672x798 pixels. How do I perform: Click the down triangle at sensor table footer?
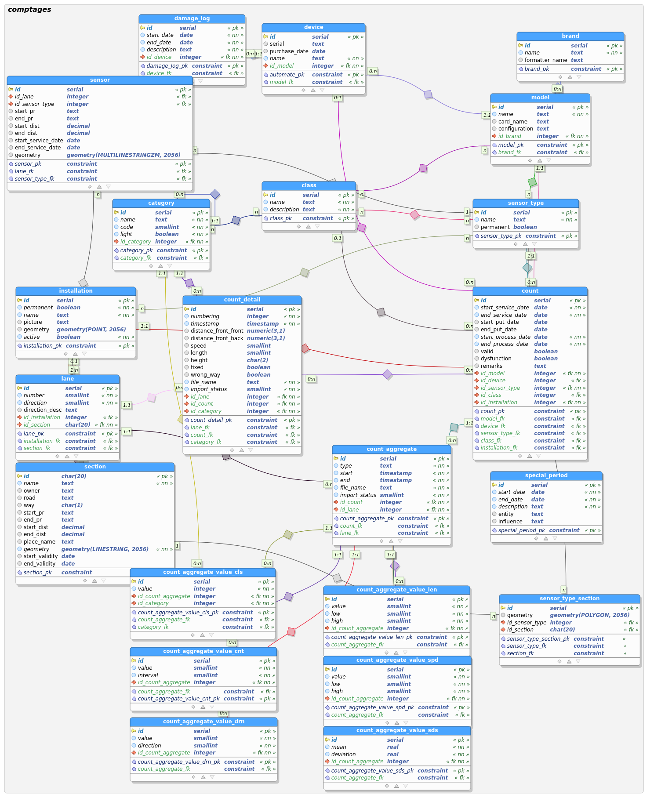click(109, 186)
